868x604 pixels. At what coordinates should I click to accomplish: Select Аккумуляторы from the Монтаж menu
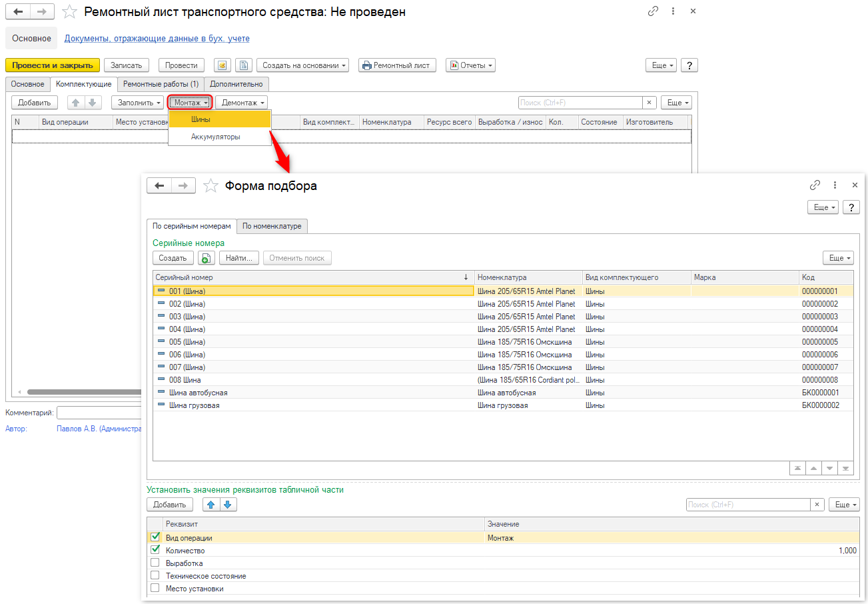[215, 137]
